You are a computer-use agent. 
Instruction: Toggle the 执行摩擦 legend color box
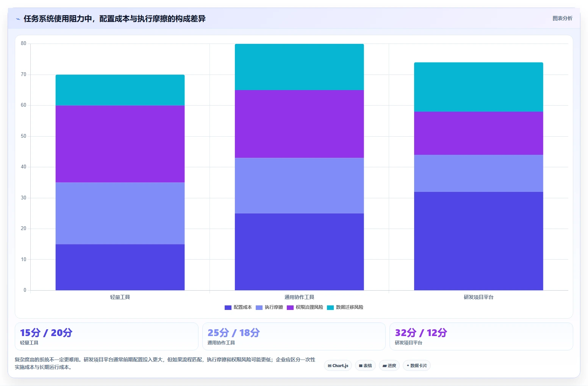coord(259,307)
